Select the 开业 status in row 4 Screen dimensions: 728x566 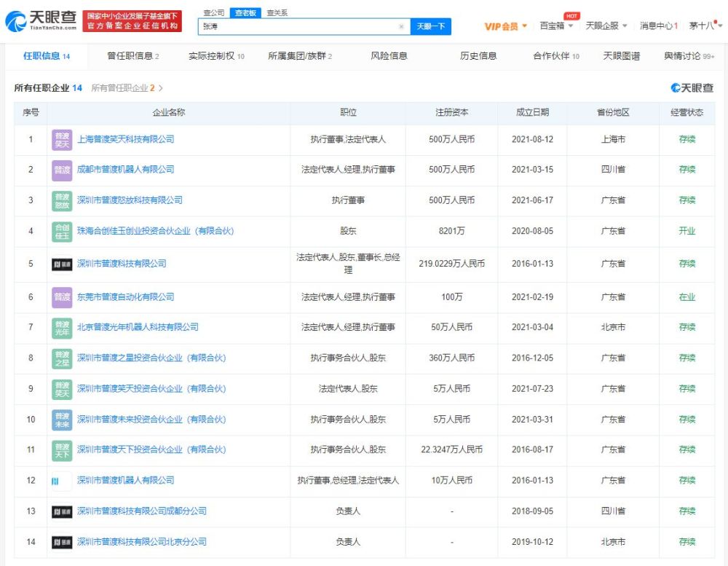(687, 231)
